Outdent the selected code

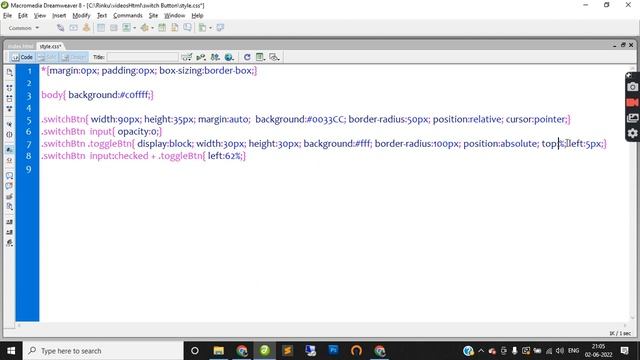tap(9, 232)
